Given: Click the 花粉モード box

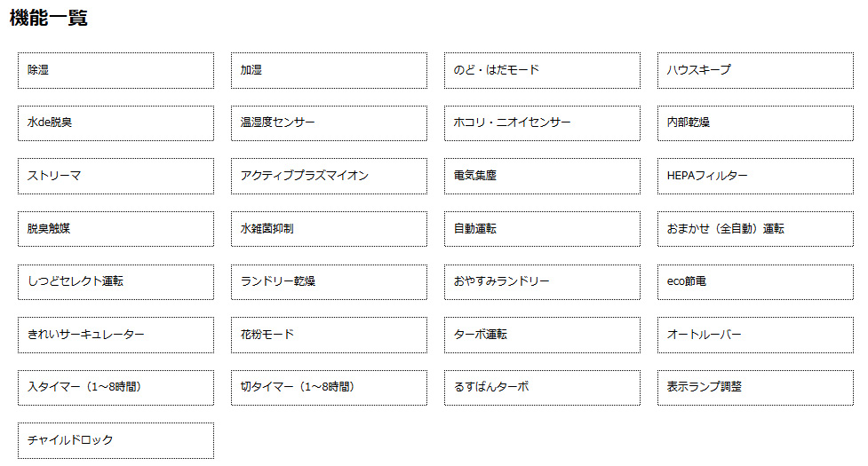Looking at the screenshot, I should (x=329, y=335).
